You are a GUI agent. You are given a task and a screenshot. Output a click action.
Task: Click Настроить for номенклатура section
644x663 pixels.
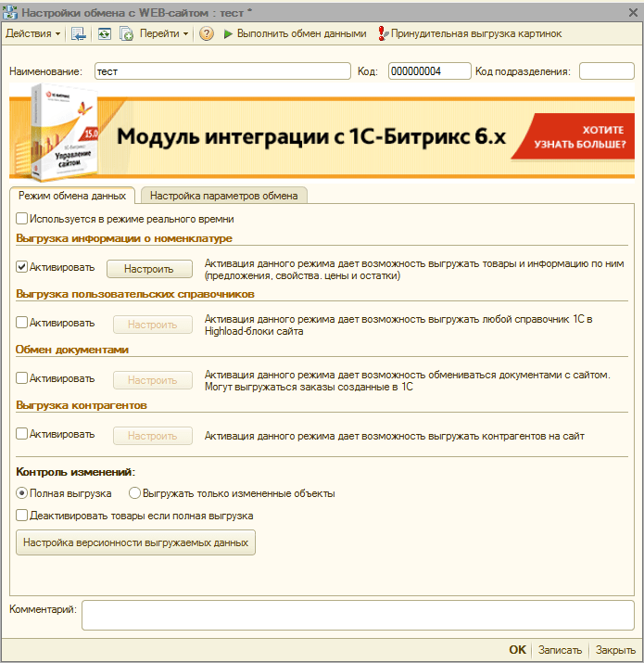[149, 269]
